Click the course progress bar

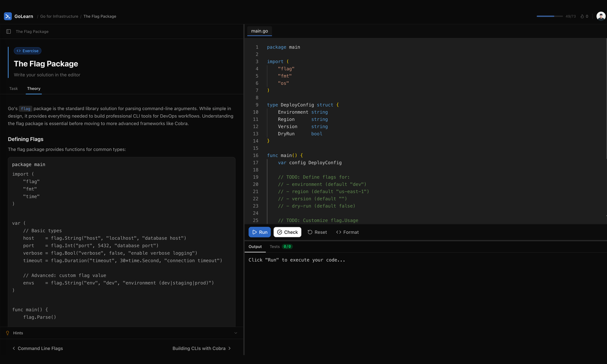click(549, 16)
